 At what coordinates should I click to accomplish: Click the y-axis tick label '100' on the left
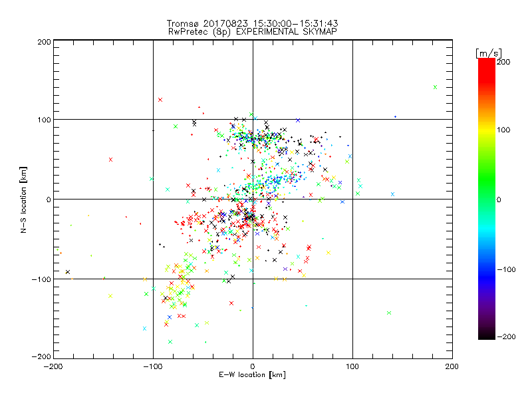tap(44, 120)
